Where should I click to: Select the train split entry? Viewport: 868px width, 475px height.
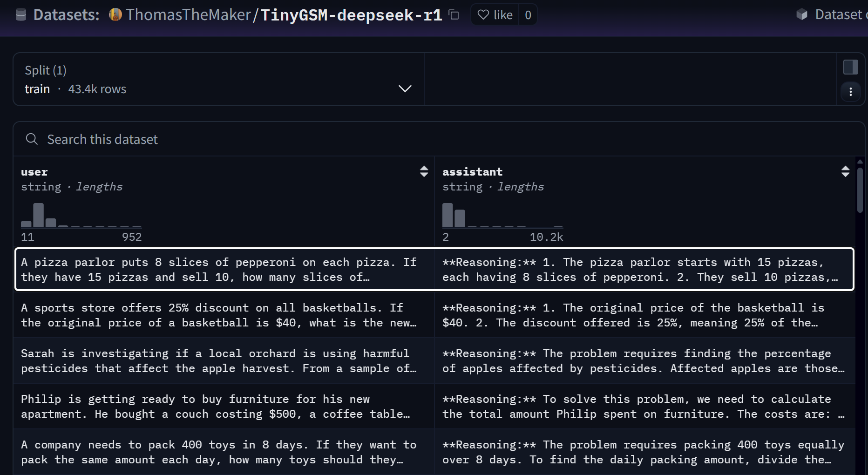click(37, 88)
